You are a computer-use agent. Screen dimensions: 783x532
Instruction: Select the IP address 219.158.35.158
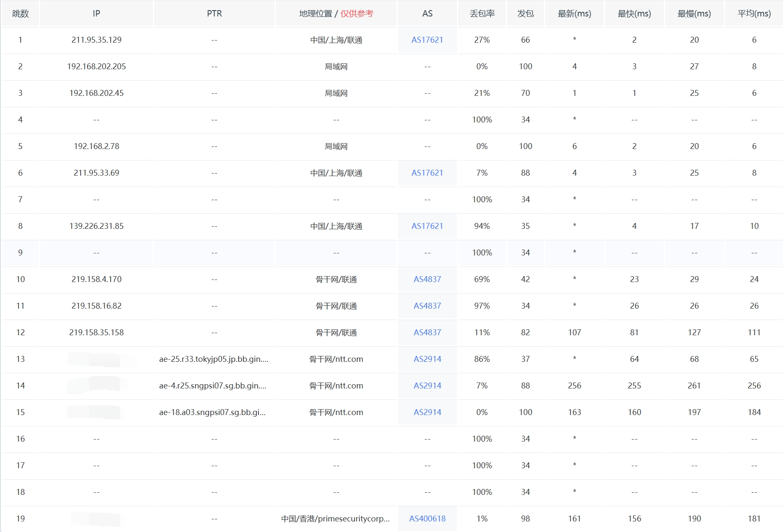tap(96, 332)
